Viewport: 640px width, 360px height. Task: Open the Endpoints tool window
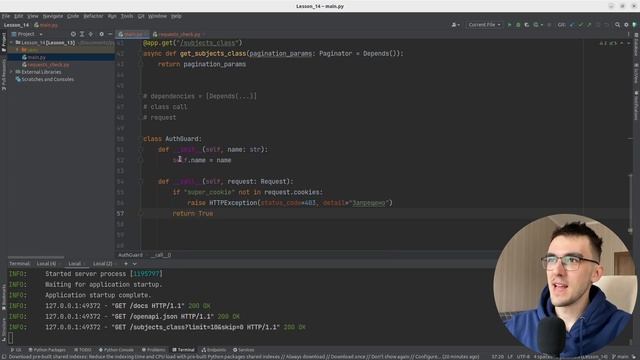pos(214,350)
